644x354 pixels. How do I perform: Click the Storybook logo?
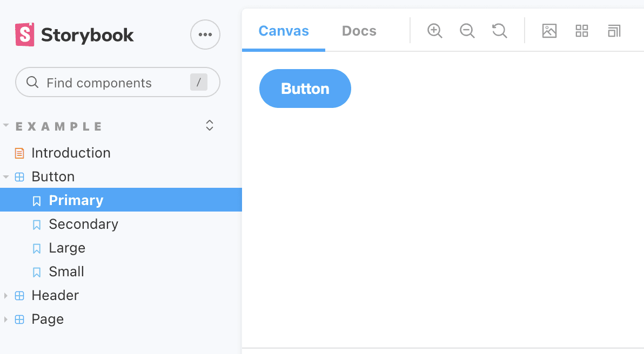click(75, 35)
